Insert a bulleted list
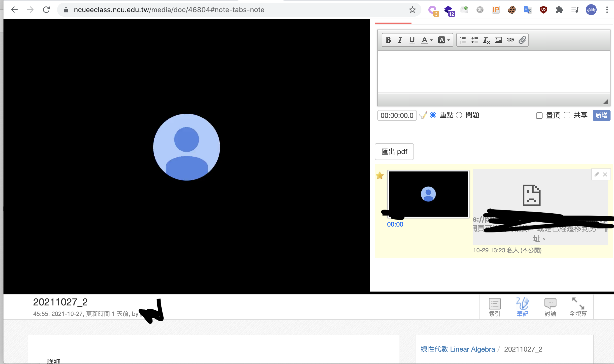 pyautogui.click(x=475, y=40)
